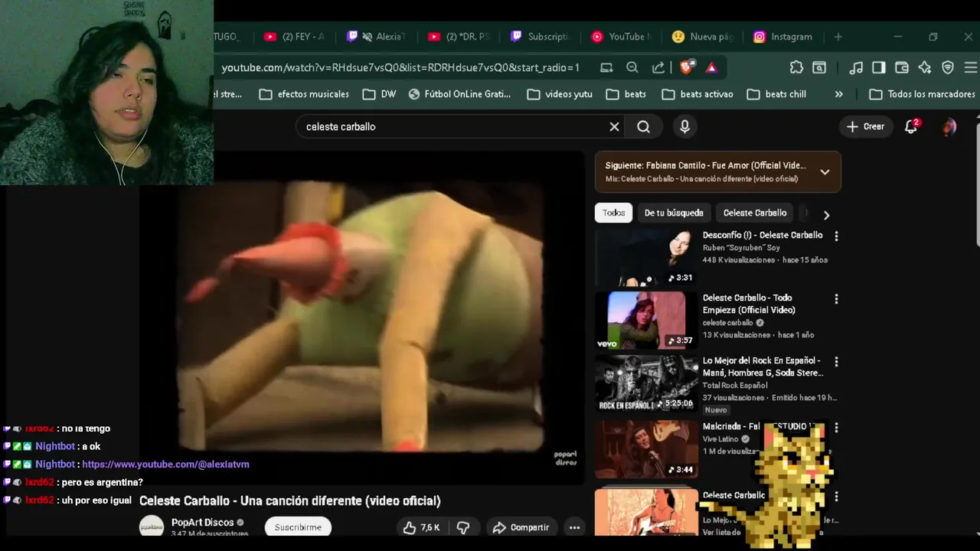The height and width of the screenshot is (551, 980).
Task: Open the Leo AI sparkle icon
Action: tap(925, 67)
